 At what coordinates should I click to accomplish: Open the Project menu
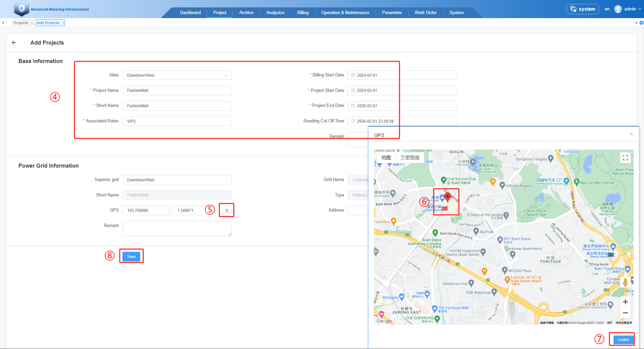click(220, 12)
